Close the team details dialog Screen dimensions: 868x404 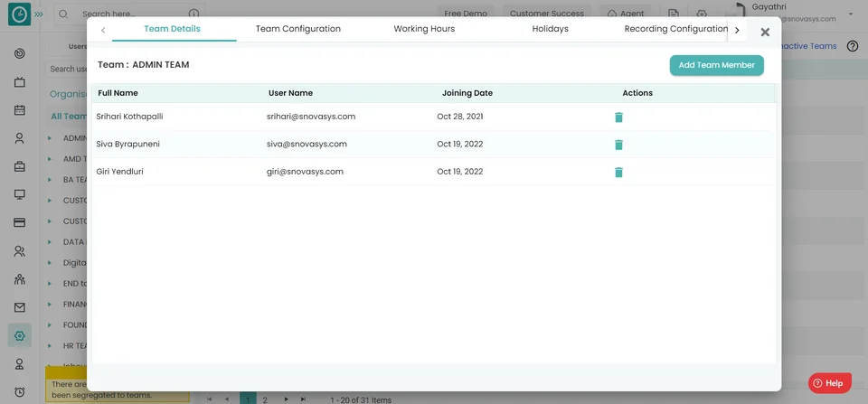tap(765, 33)
